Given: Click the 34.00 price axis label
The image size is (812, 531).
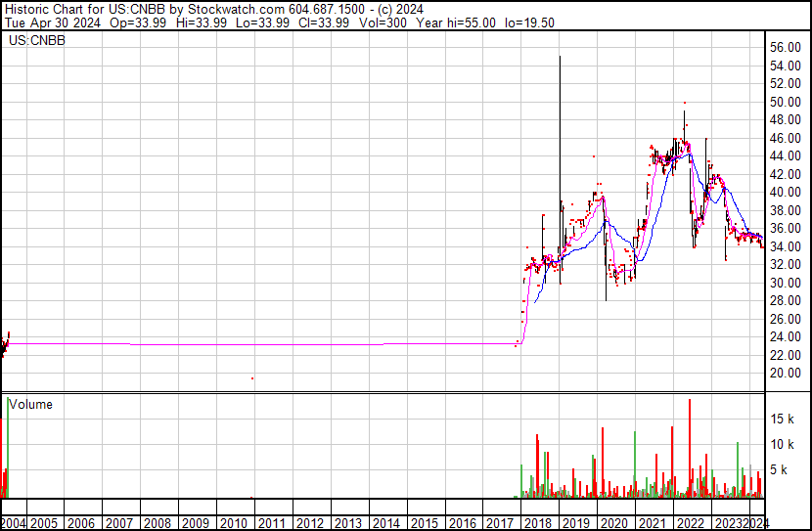Looking at the screenshot, I should coord(787,246).
